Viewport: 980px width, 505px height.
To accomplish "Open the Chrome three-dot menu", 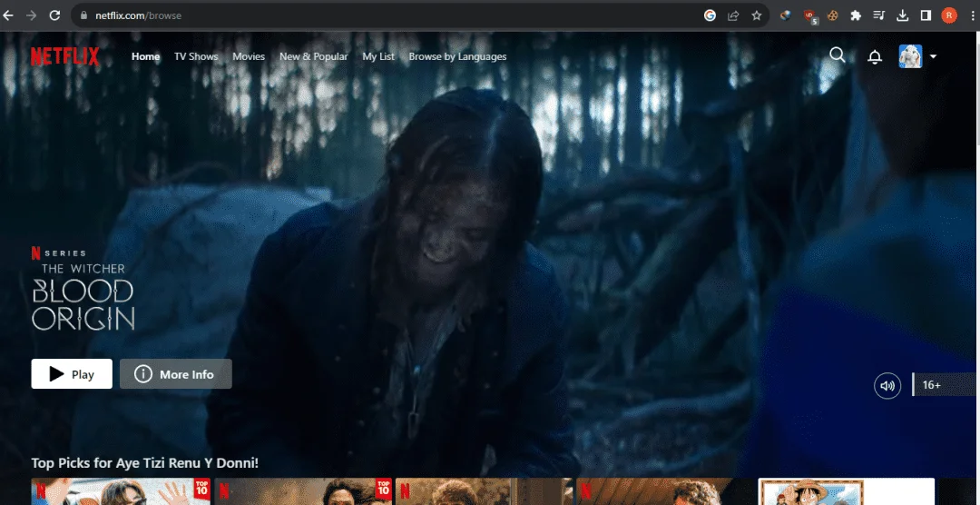I will coord(972,15).
